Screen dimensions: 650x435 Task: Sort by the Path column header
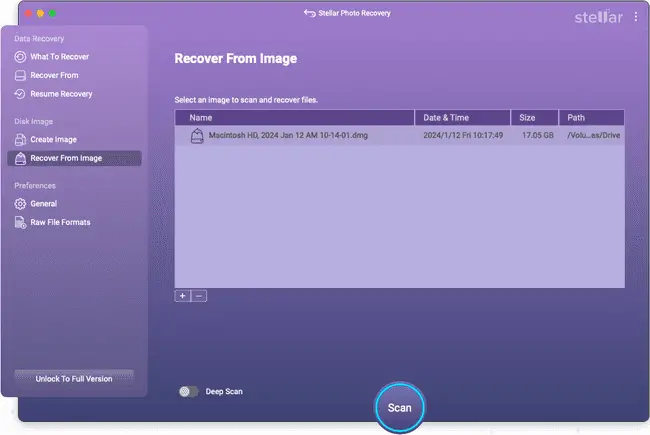coord(592,118)
